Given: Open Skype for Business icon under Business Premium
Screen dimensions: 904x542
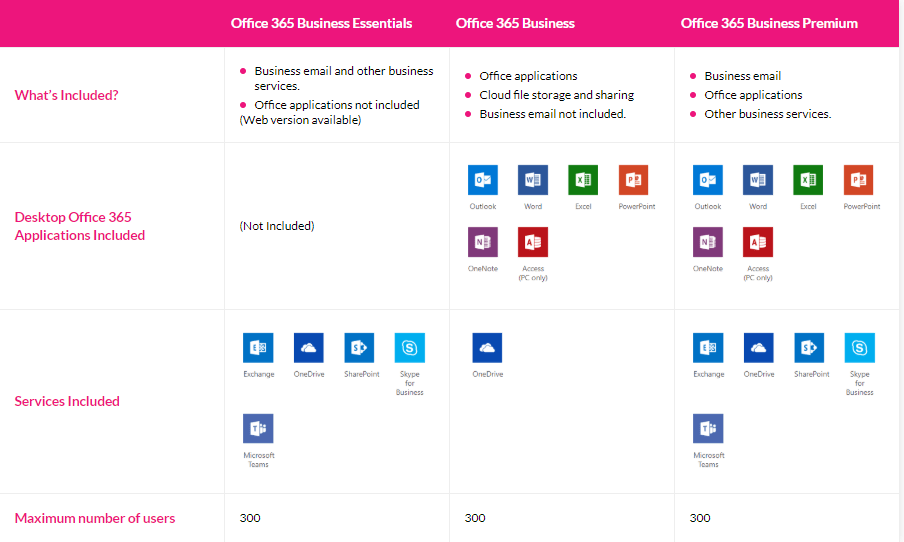Looking at the screenshot, I should 859,348.
